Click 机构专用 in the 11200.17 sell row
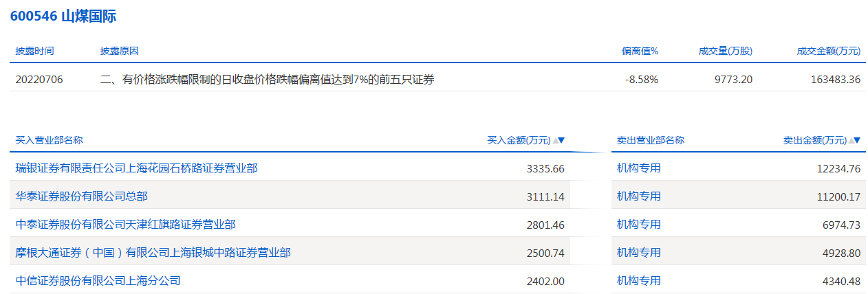 click(x=638, y=196)
